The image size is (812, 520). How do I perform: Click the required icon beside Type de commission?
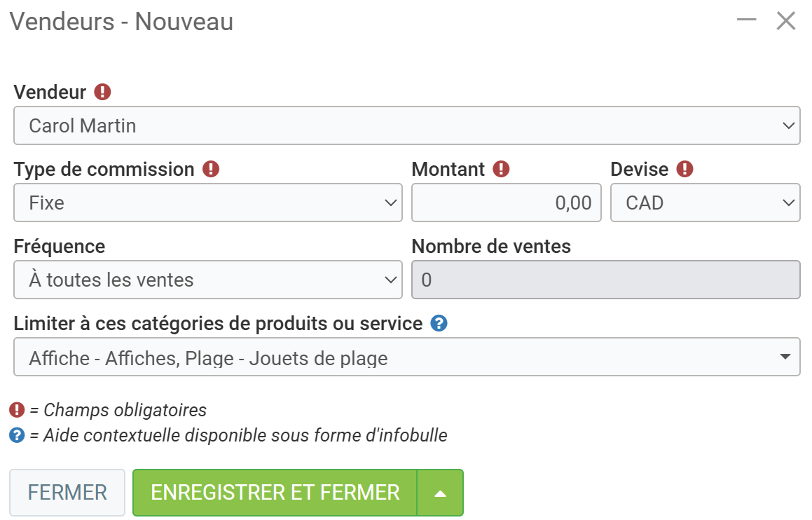(211, 169)
